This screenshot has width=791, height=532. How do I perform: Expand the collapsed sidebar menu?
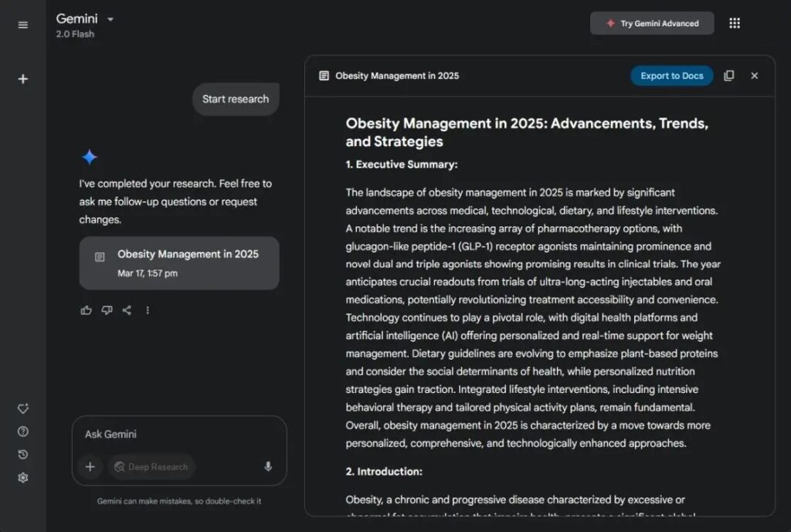22,24
